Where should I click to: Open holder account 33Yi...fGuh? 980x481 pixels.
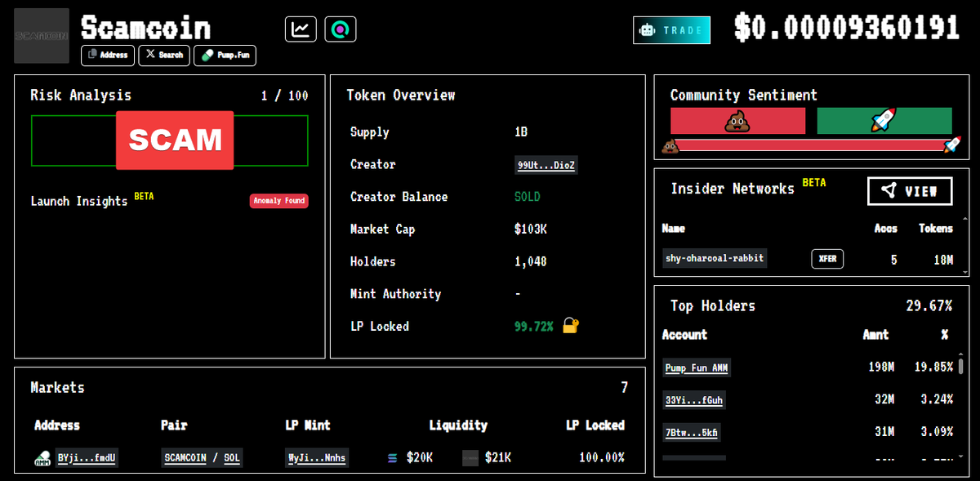coord(693,400)
